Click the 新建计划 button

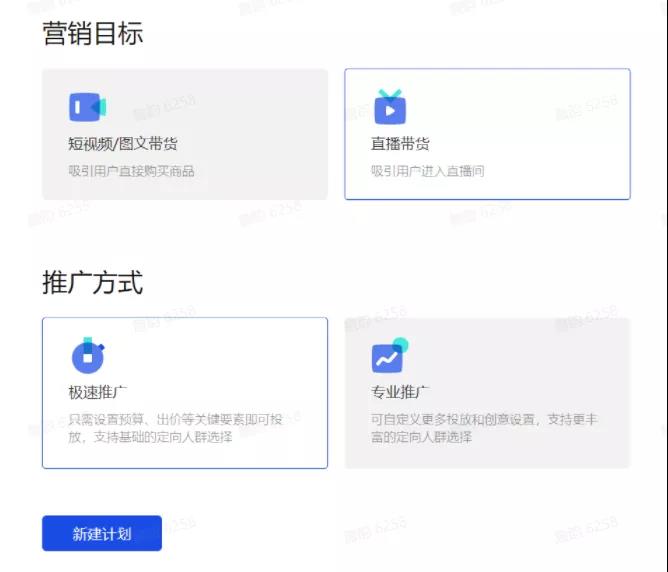coord(102,533)
